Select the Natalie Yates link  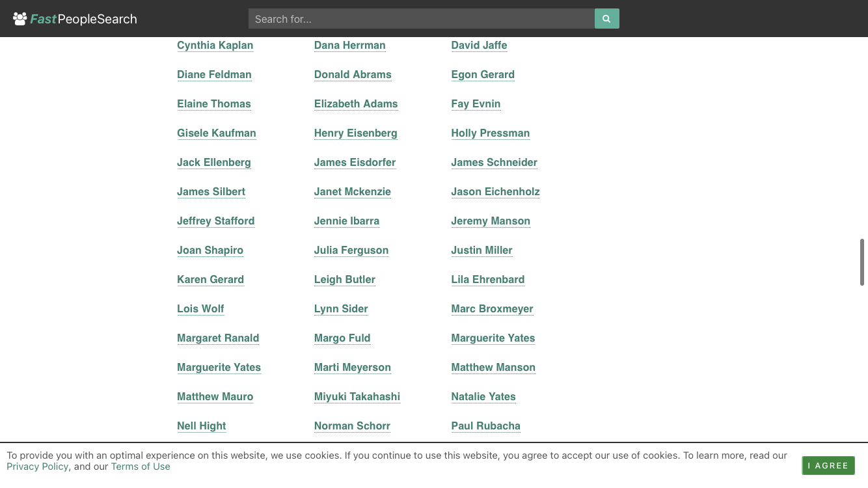(483, 396)
